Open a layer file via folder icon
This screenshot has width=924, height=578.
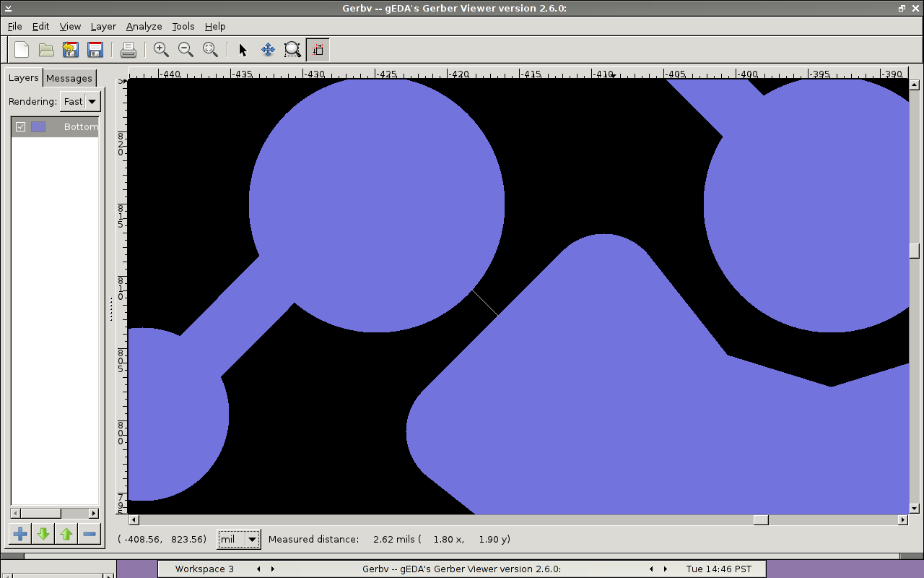(46, 50)
